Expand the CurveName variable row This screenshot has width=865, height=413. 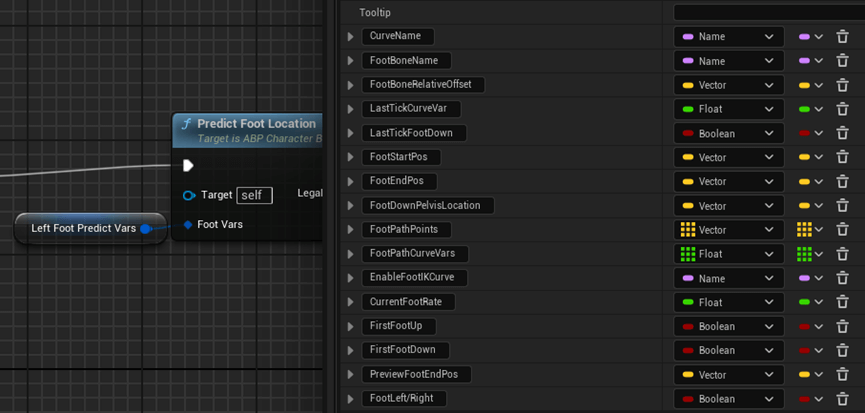[350, 37]
